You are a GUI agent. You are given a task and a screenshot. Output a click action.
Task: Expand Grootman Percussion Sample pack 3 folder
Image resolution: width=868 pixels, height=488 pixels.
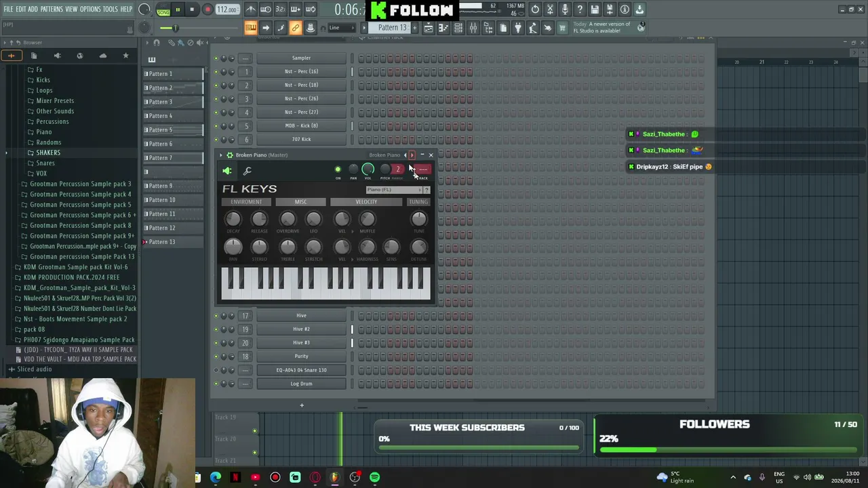pyautogui.click(x=80, y=184)
